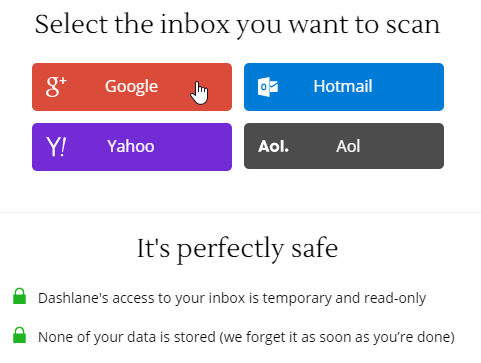Viewport: 481px width, 363px height.
Task: Click the bold Aol. logo icon
Action: 273,146
